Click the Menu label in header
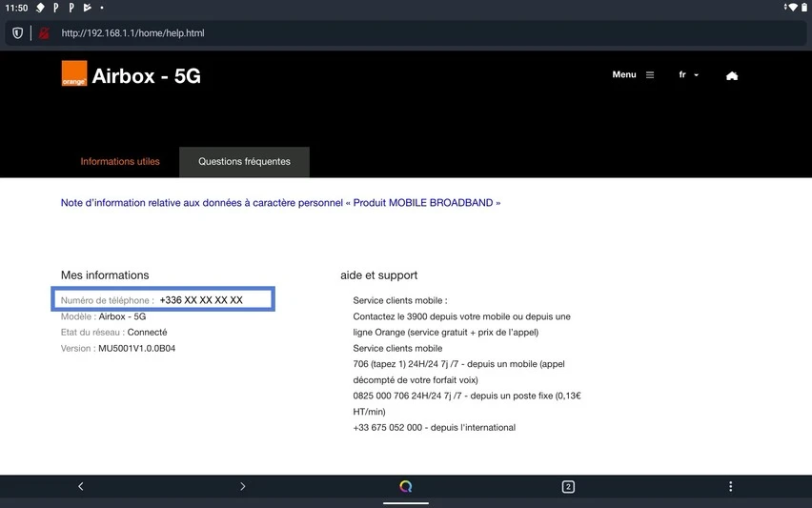The image size is (812, 508). 624,74
